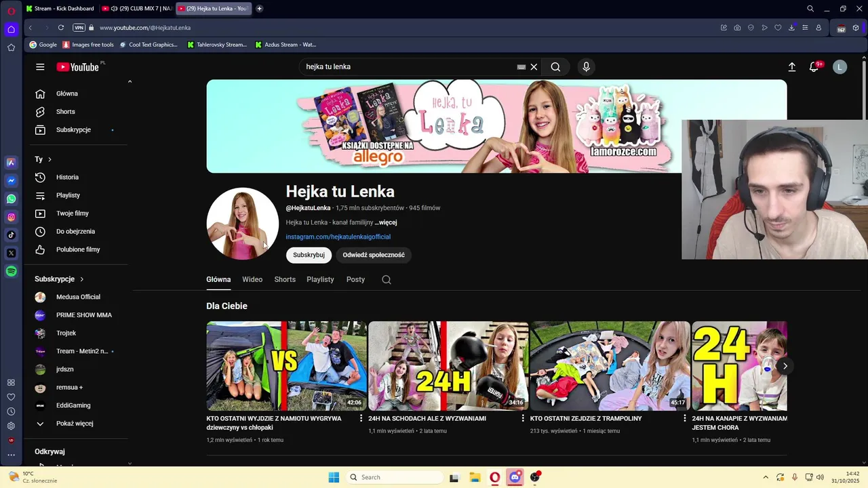Open the Create upload icon
The image size is (868, 488).
point(791,66)
